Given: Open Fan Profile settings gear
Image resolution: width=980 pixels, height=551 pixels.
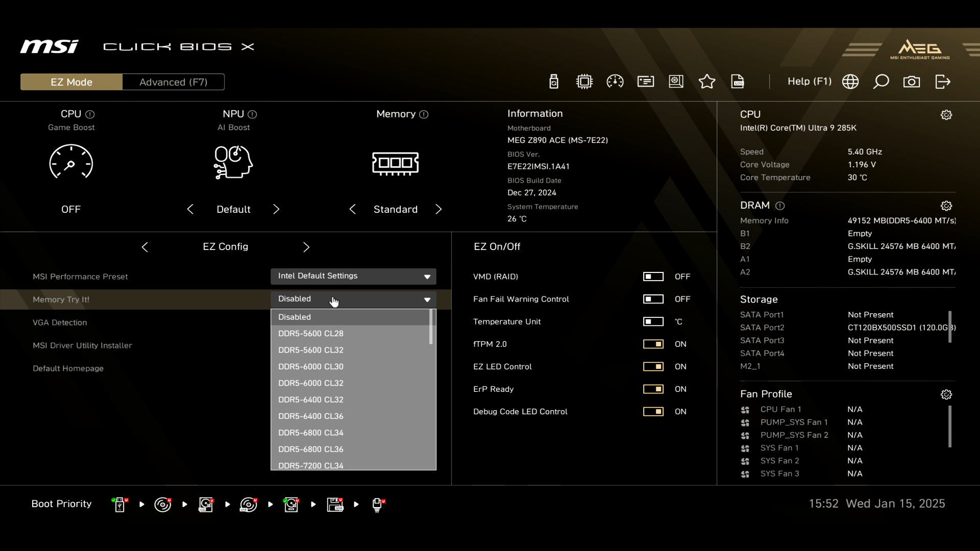Looking at the screenshot, I should (x=946, y=394).
